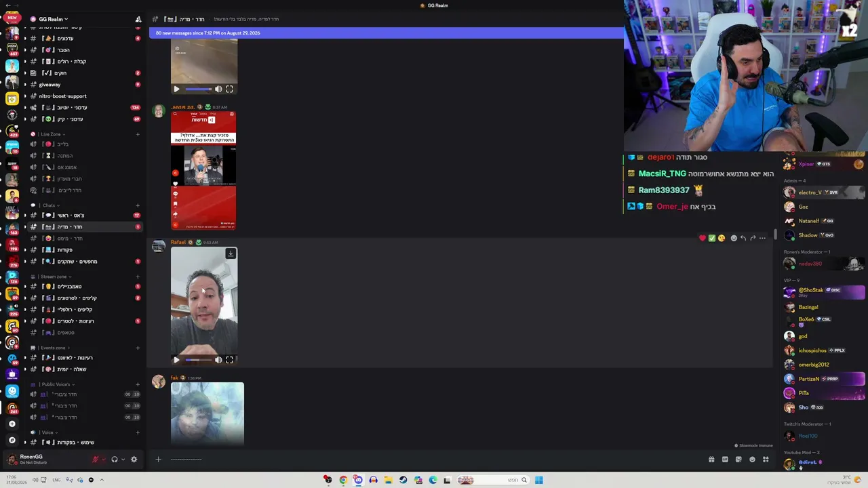Open the gift icon in message bar
The width and height of the screenshot is (868, 488).
(x=711, y=460)
